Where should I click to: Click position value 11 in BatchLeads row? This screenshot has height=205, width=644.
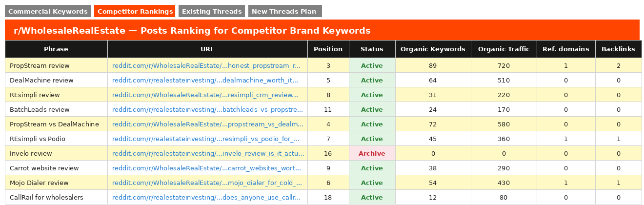pos(328,109)
